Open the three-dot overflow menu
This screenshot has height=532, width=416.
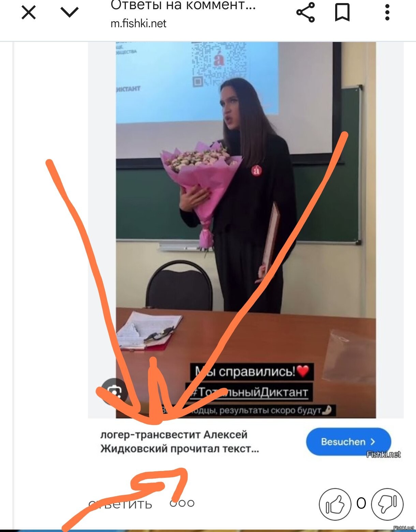pyautogui.click(x=387, y=13)
